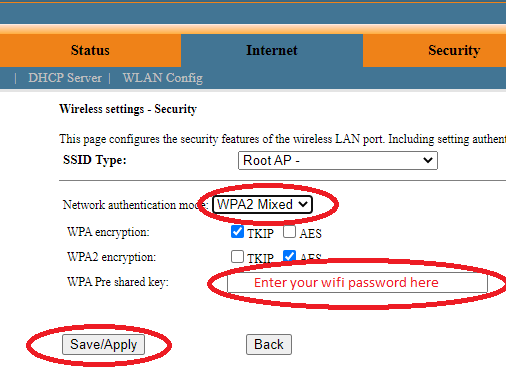
Task: Click the WPA2 encryption row label
Action: pyautogui.click(x=111, y=257)
